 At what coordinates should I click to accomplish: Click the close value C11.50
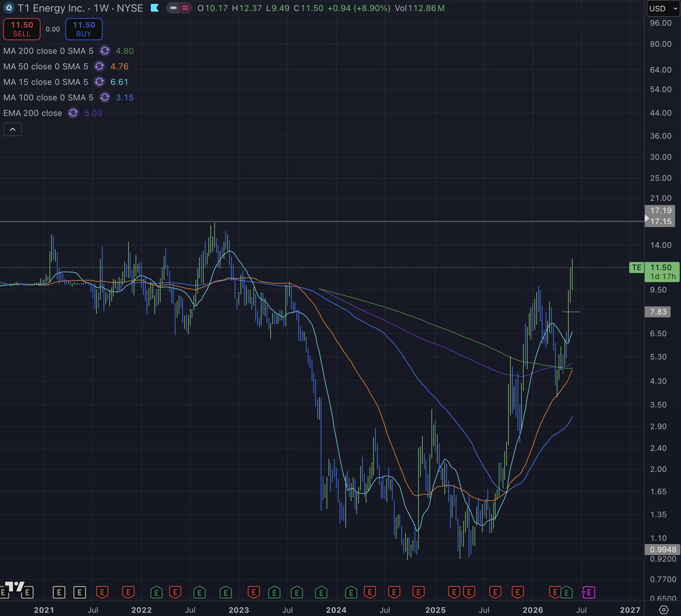(307, 9)
